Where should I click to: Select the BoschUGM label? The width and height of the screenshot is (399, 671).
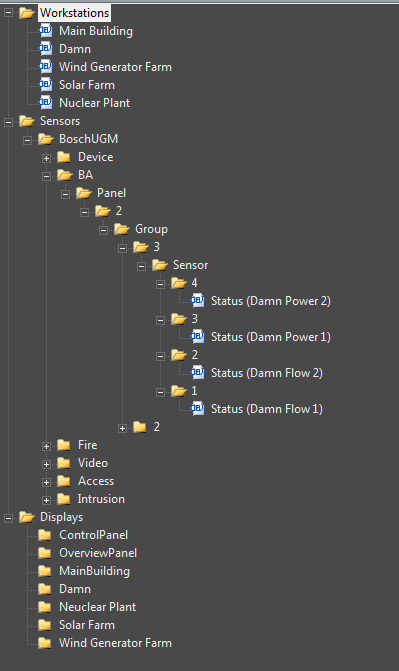[x=88, y=139]
